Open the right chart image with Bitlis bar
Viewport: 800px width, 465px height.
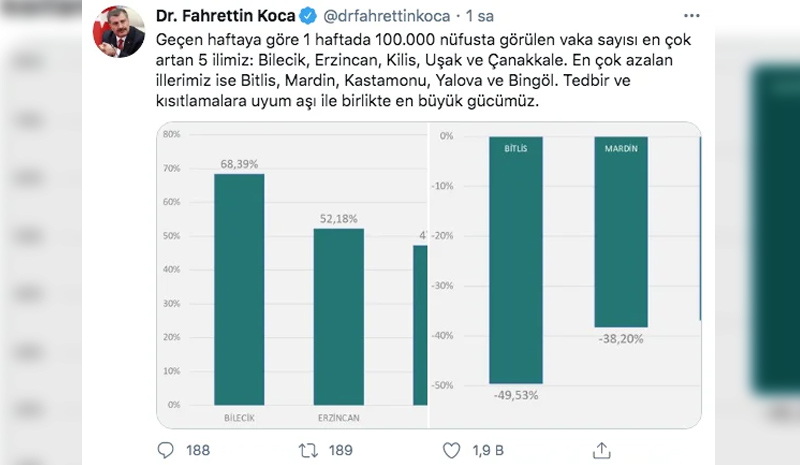[565, 275]
